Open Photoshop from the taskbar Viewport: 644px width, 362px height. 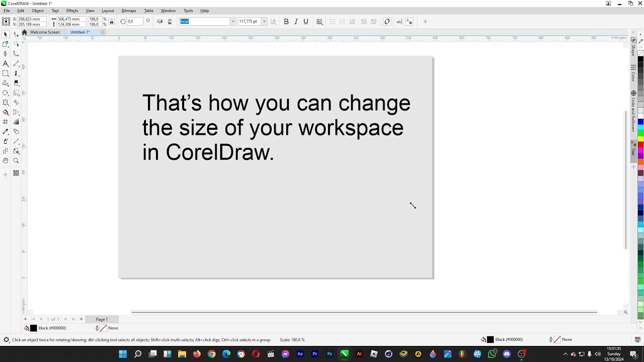pos(330,354)
